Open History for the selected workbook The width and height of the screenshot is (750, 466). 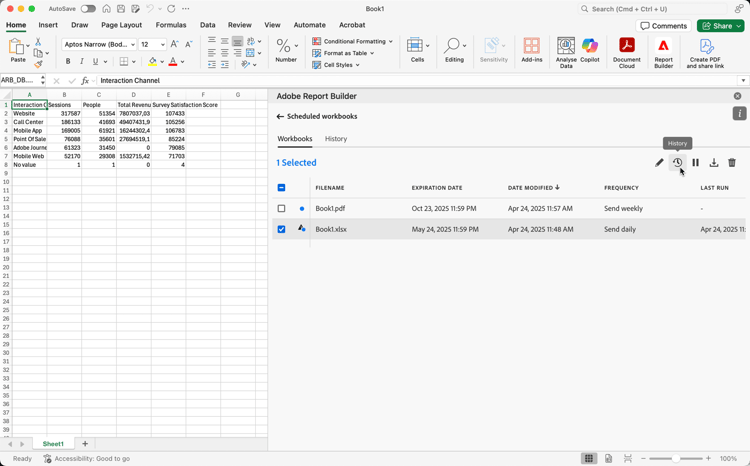point(677,163)
